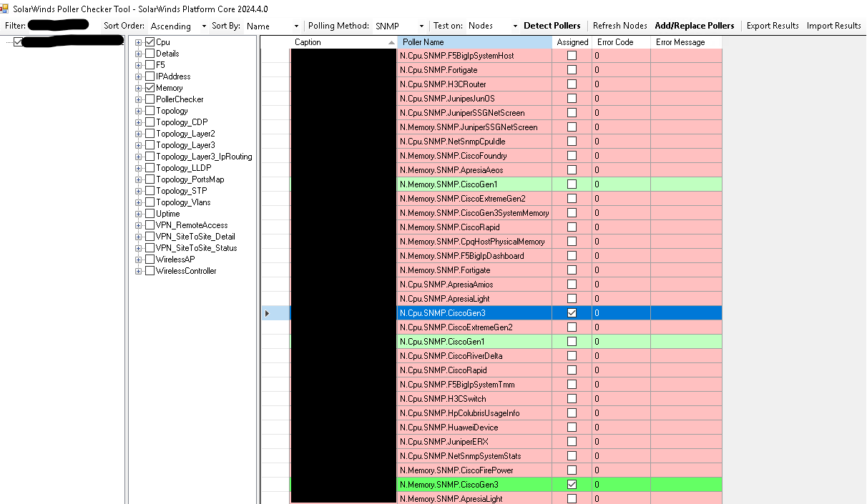Screen dimensions: 867x504
Task: Click the Error Message column header
Action: 686,42
